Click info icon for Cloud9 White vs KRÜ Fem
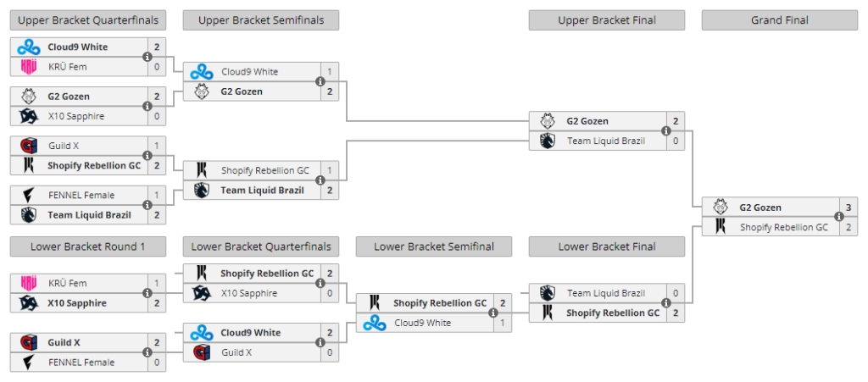Viewport: 868px width, 382px height. point(147,57)
